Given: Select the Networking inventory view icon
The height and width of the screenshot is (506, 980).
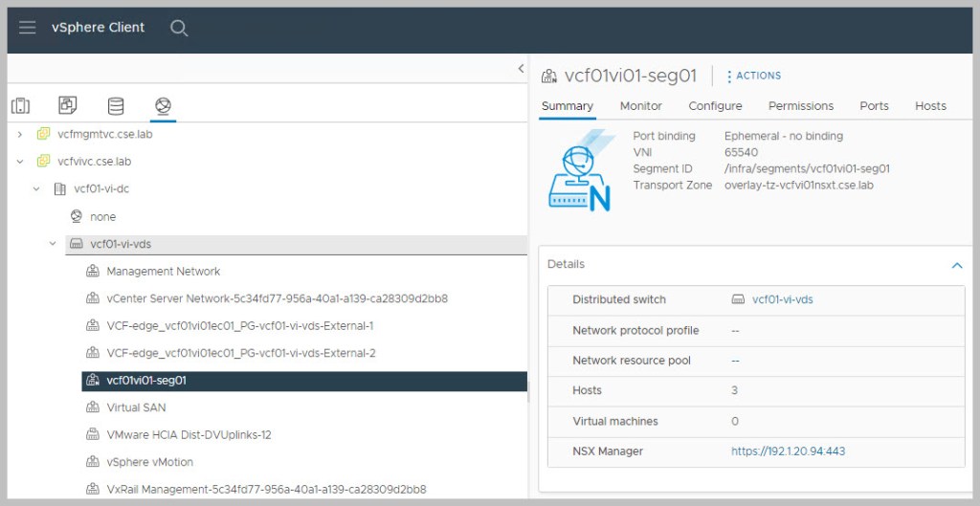Looking at the screenshot, I should coord(163,106).
